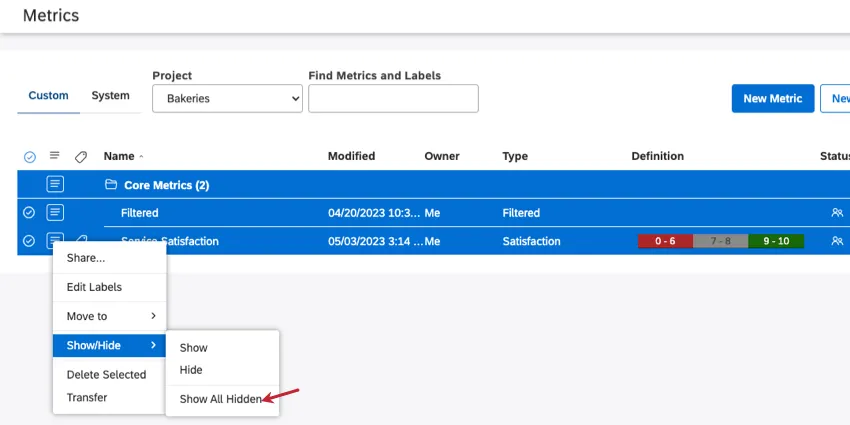Choose Delete Selected in context menu
The width and height of the screenshot is (850, 425).
coord(106,375)
